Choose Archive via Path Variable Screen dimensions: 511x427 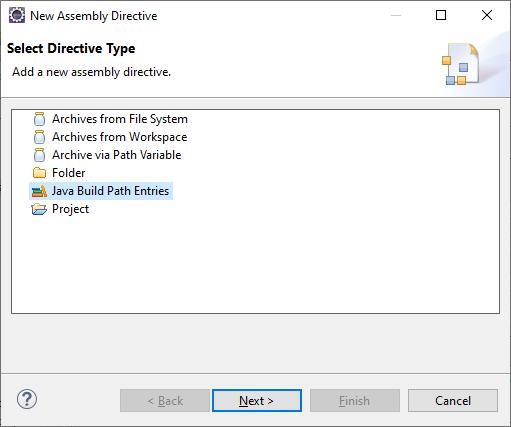click(117, 155)
